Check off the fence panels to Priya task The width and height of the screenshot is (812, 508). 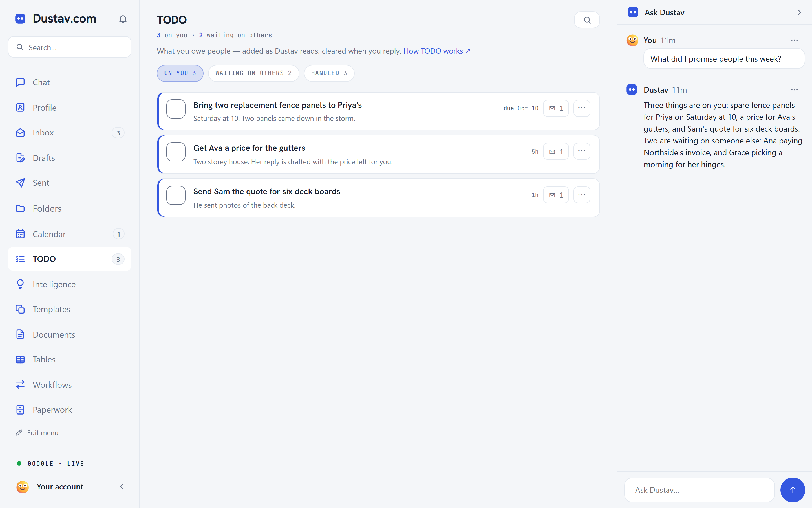[176, 109]
